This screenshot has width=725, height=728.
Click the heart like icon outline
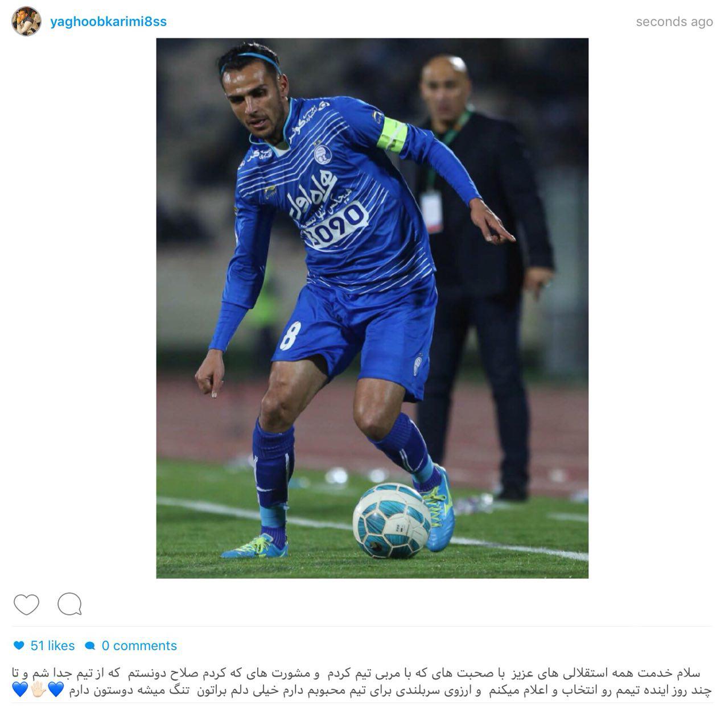point(26,604)
